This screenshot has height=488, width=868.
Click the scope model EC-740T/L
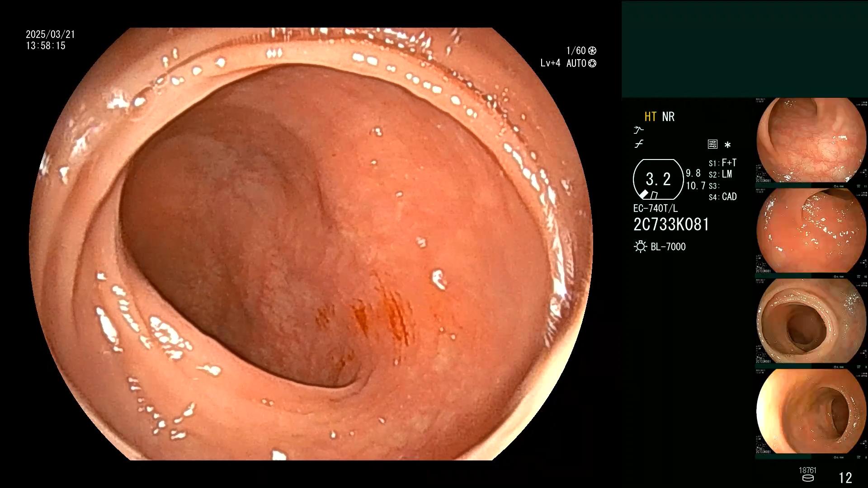tap(656, 208)
